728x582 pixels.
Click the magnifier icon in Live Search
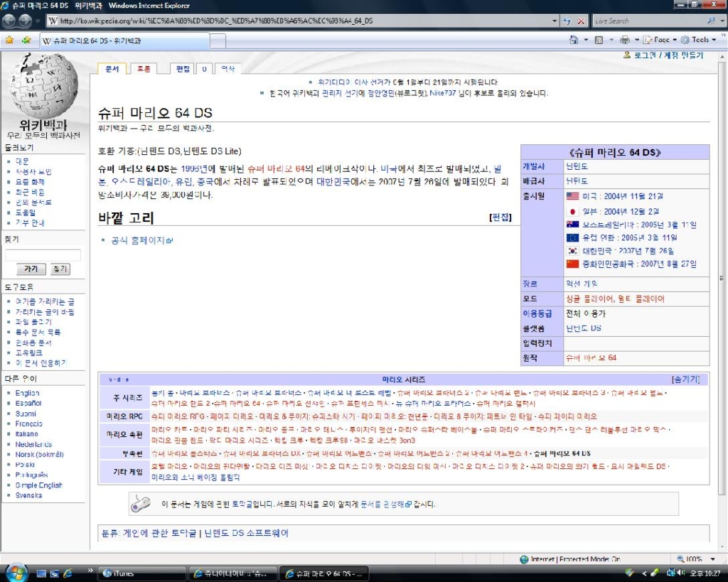pos(711,21)
